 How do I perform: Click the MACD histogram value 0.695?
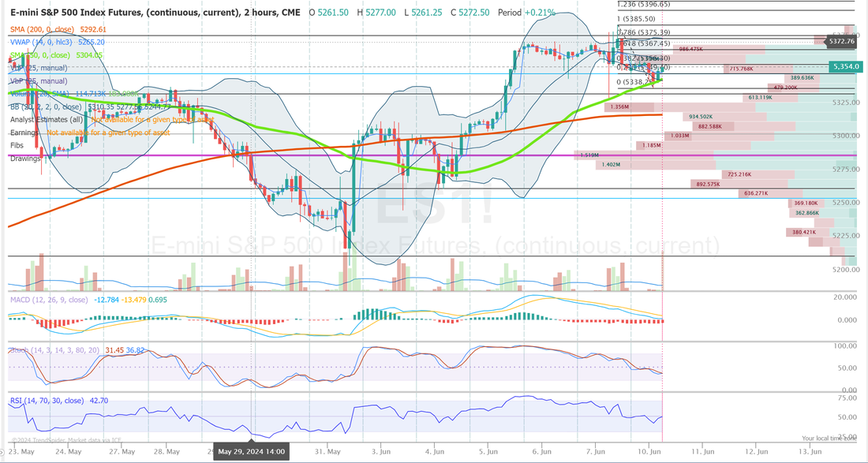157,300
